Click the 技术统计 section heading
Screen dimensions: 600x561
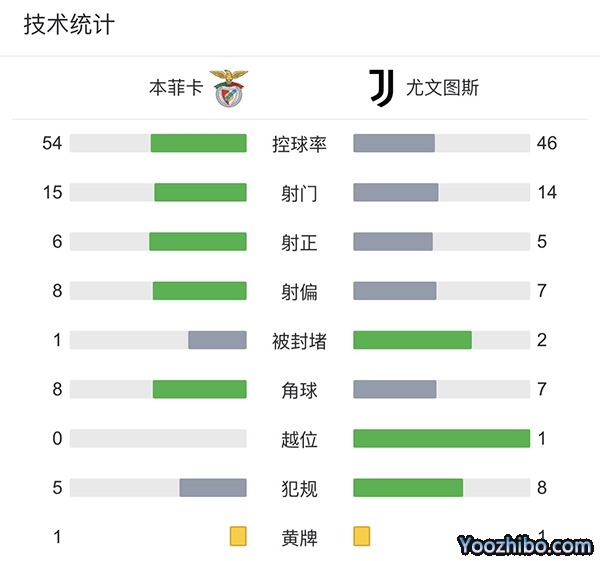(x=69, y=25)
